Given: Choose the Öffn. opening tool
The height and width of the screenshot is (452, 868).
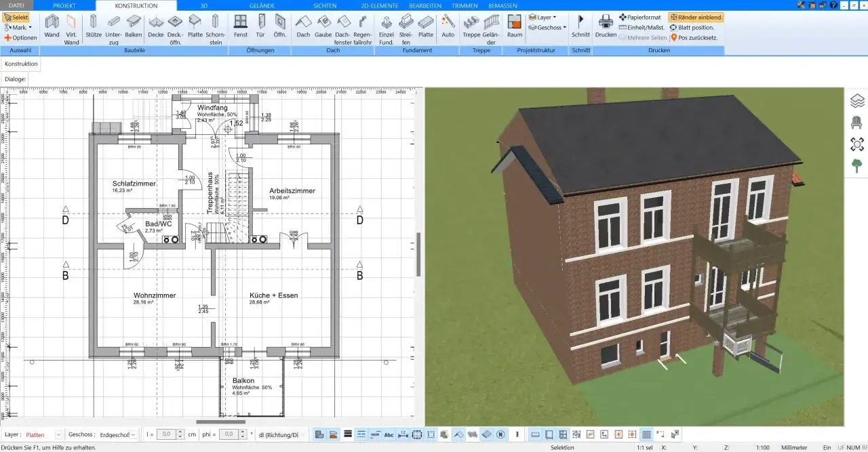Looking at the screenshot, I should click(x=280, y=26).
